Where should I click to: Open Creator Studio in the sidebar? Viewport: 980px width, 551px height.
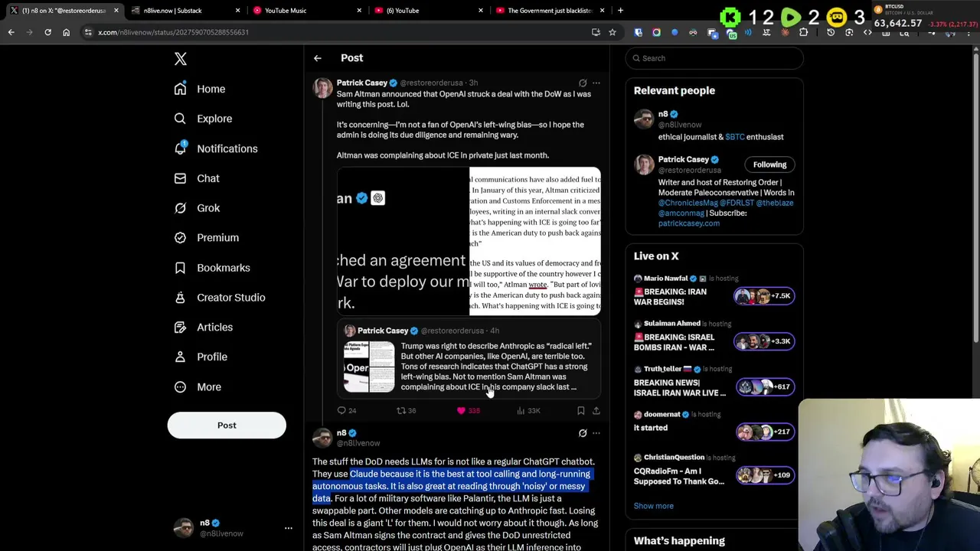tap(220, 297)
